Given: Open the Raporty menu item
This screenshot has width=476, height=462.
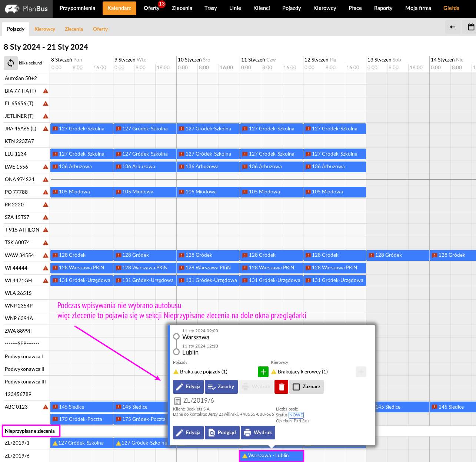Looking at the screenshot, I should click(x=383, y=8).
